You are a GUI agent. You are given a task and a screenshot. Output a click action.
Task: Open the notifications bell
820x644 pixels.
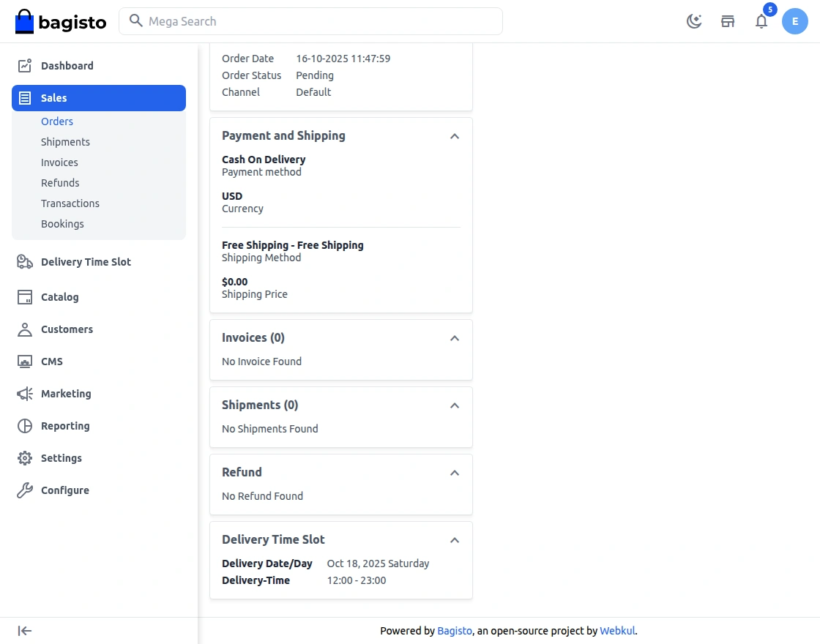tap(761, 21)
